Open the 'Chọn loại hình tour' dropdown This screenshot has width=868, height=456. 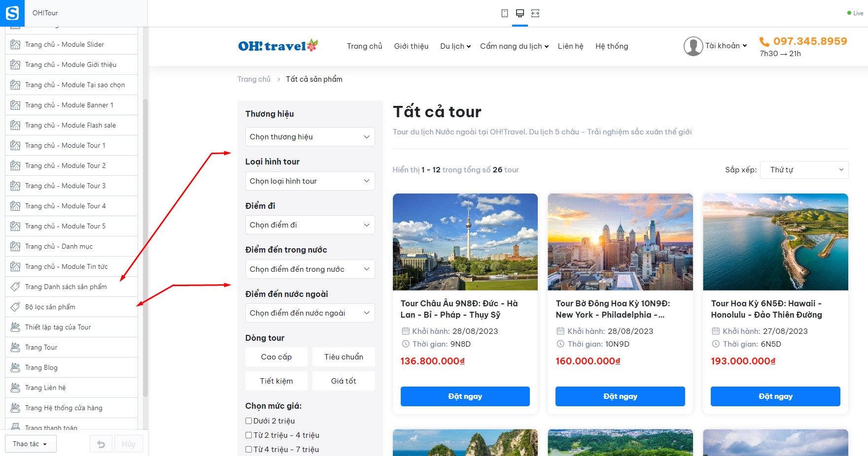click(x=310, y=181)
